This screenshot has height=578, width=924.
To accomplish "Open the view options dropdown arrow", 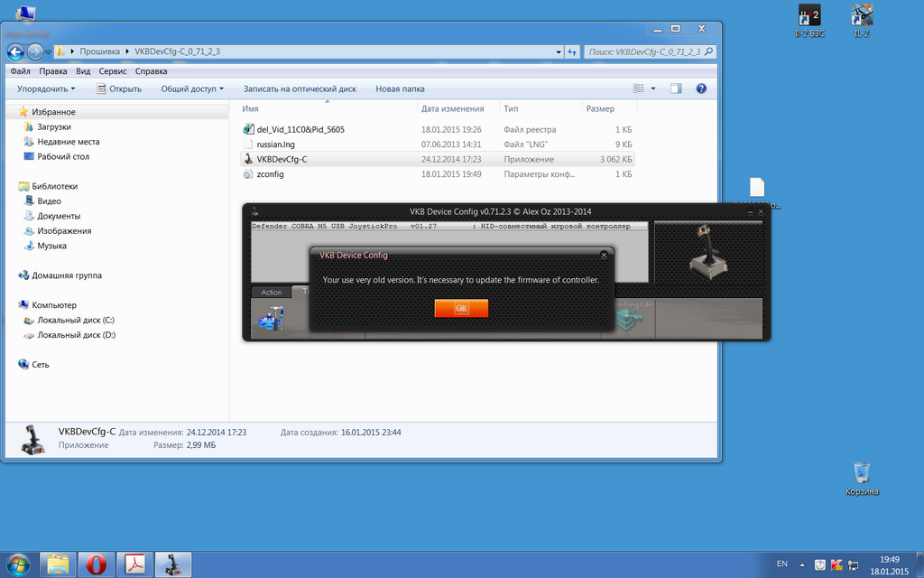I will (x=653, y=89).
